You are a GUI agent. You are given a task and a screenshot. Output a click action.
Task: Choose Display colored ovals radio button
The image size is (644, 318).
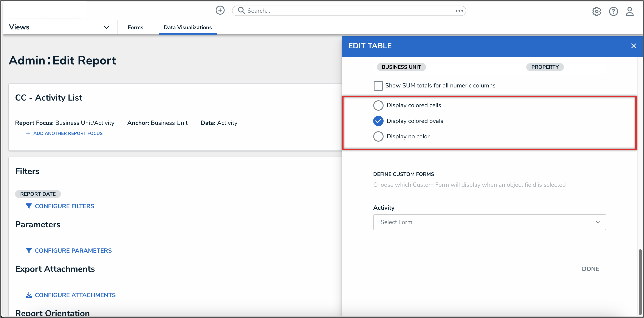(378, 121)
